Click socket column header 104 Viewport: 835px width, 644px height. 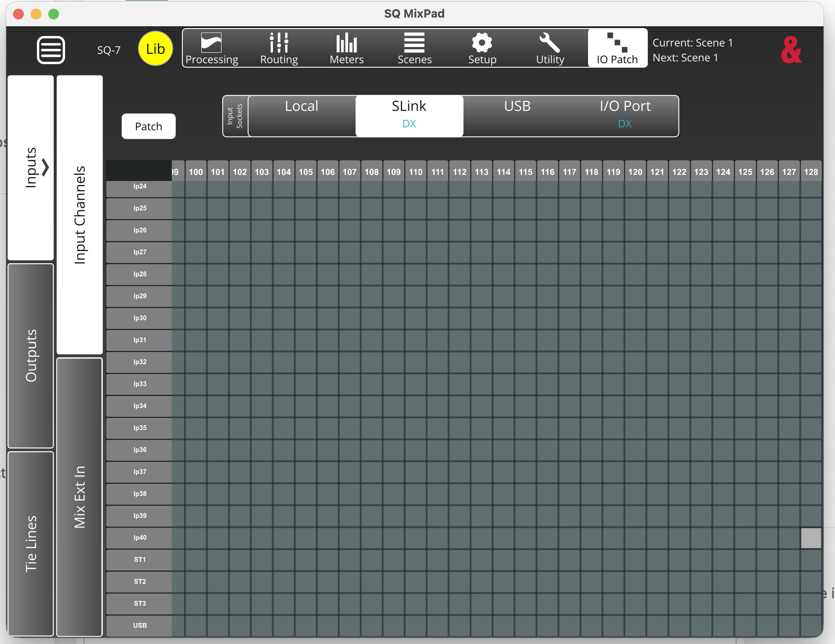click(x=284, y=171)
